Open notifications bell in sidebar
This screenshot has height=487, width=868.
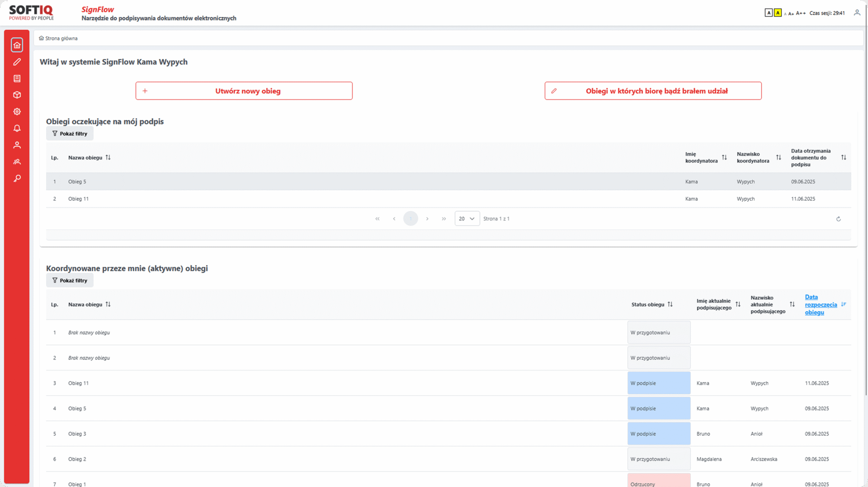[x=17, y=128]
